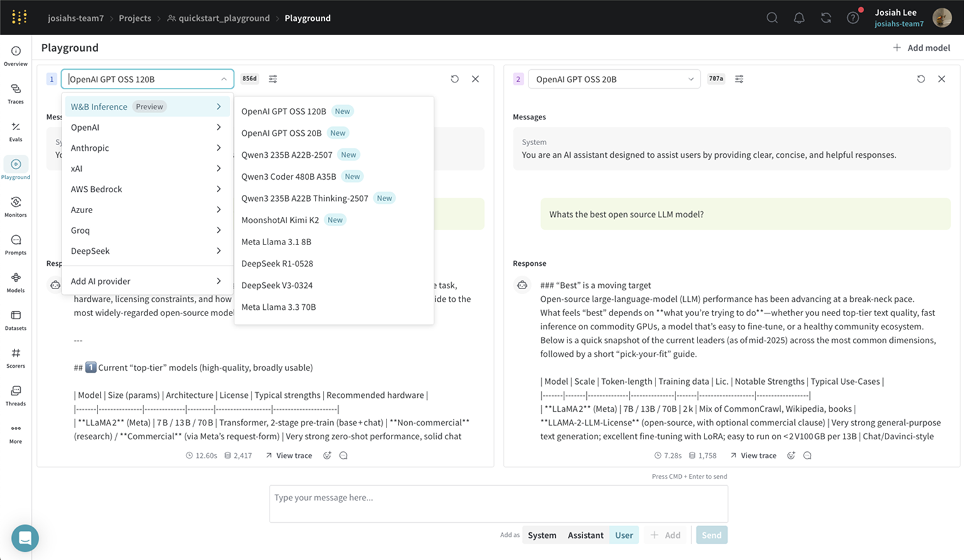The image size is (964, 560).
Task: Expand the Anthropic provider submenu
Action: click(146, 148)
